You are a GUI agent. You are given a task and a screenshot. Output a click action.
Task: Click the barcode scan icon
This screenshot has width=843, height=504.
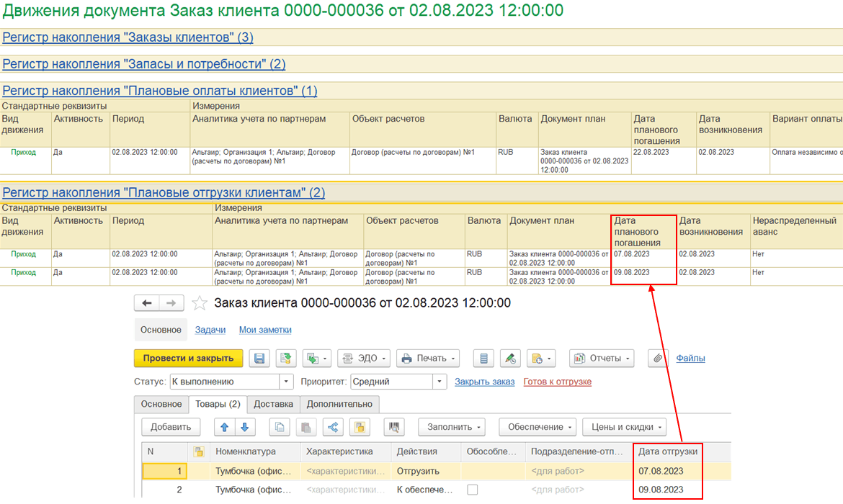[x=394, y=427]
